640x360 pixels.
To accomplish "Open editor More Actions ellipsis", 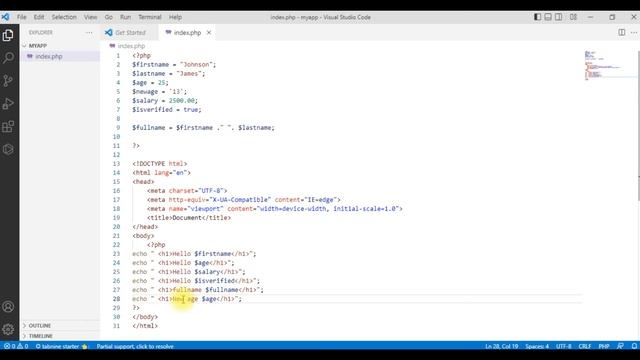I will 634,32.
